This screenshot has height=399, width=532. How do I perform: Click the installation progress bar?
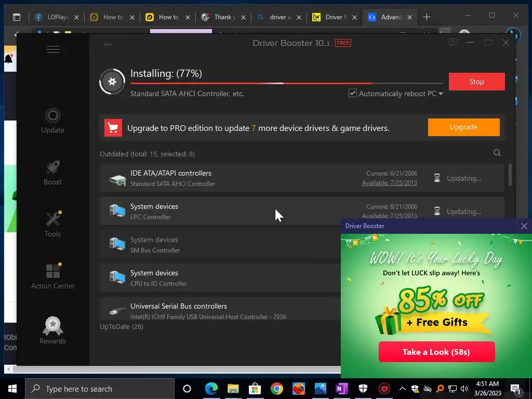point(287,83)
